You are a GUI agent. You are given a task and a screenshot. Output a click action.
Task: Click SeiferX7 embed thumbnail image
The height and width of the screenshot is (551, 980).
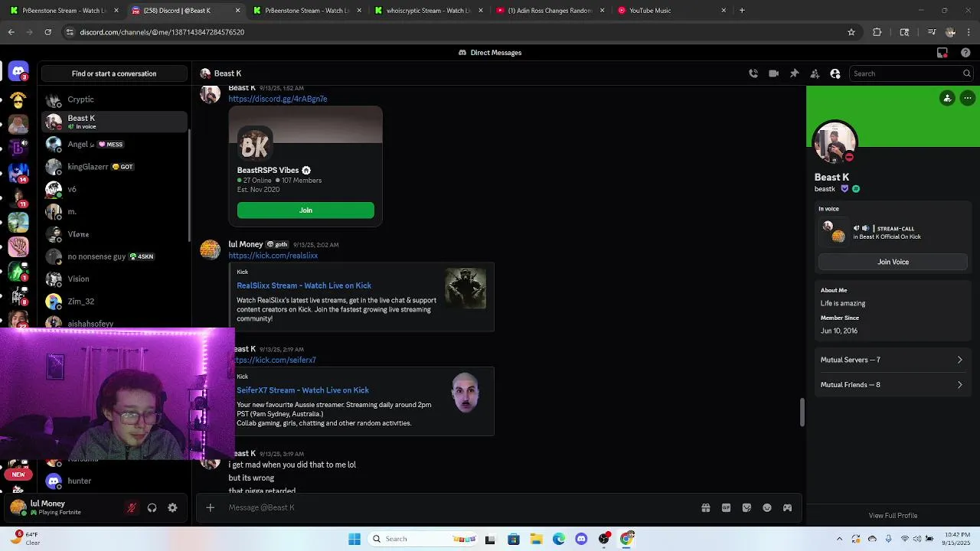tap(465, 393)
